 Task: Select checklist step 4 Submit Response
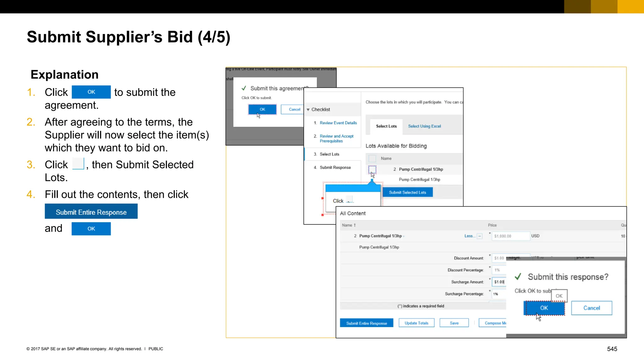(335, 167)
